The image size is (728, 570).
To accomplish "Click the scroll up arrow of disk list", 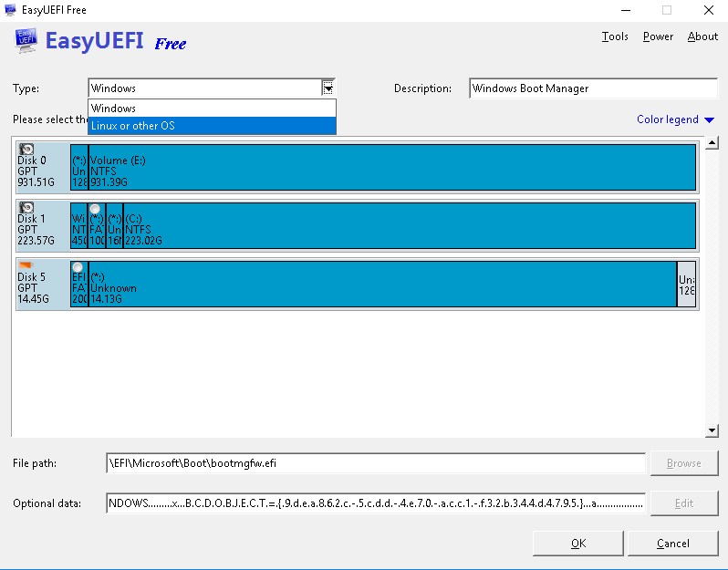I will 712,142.
